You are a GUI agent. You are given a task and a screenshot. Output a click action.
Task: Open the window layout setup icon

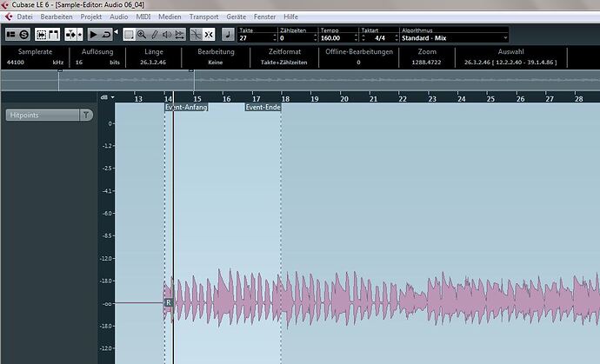[11, 35]
